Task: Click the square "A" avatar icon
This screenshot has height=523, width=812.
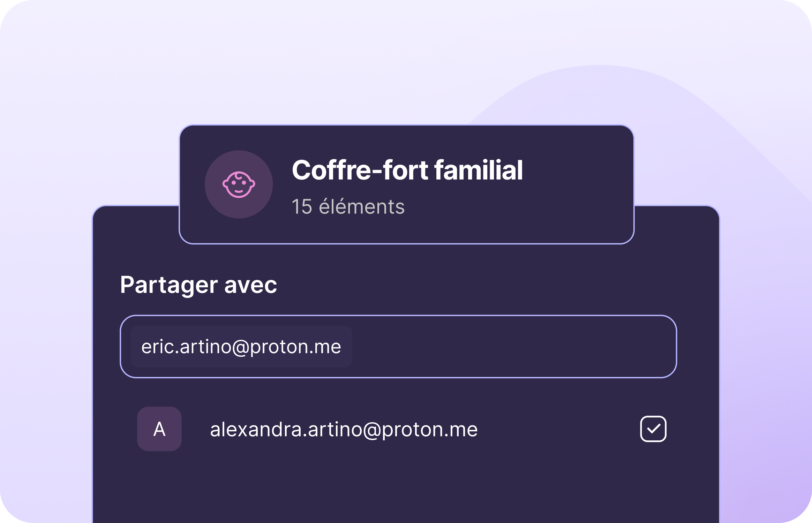Action: pyautogui.click(x=159, y=429)
